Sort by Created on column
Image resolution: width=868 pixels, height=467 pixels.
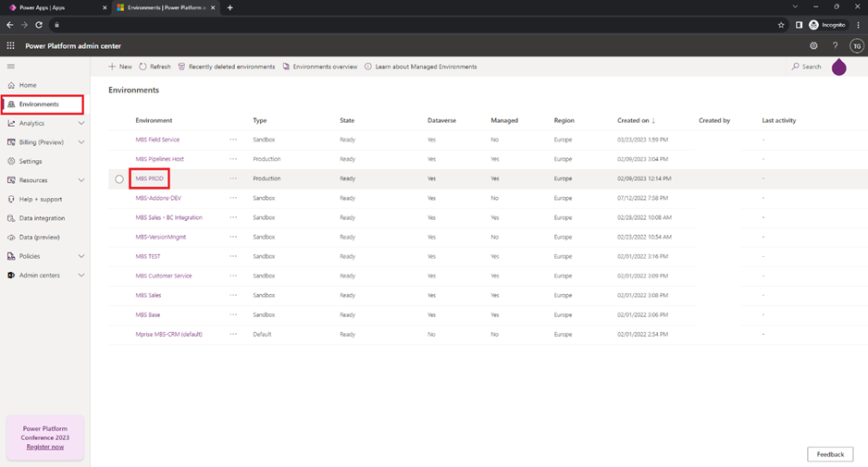(636, 120)
